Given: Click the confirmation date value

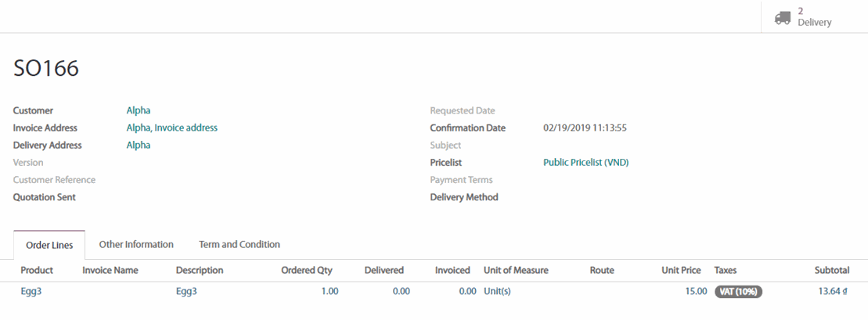Looking at the screenshot, I should click(x=585, y=128).
